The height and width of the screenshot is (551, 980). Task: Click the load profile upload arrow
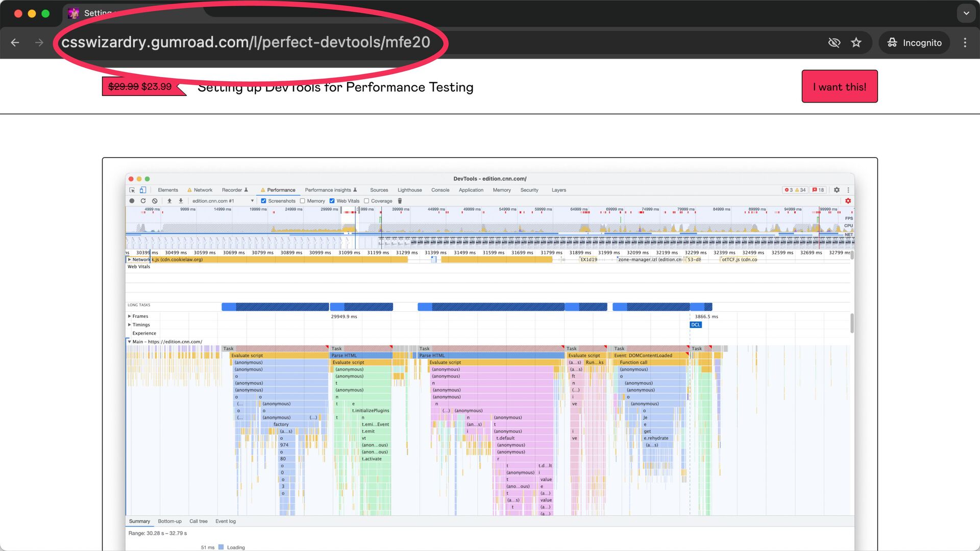click(169, 201)
